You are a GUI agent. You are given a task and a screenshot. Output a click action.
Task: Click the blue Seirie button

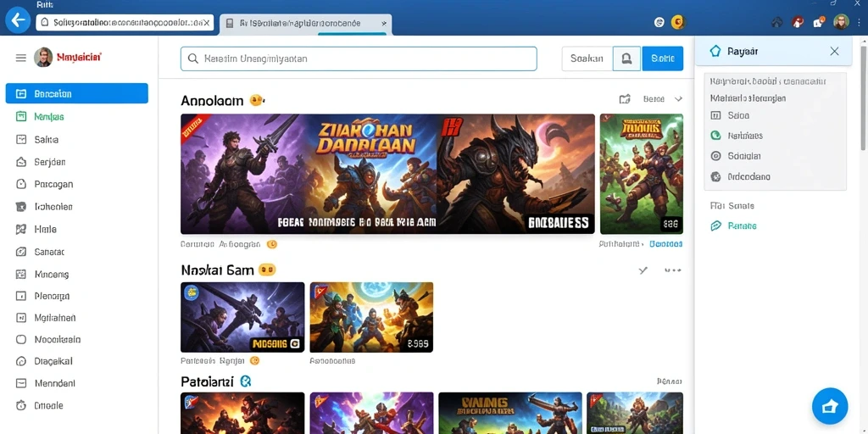click(663, 58)
